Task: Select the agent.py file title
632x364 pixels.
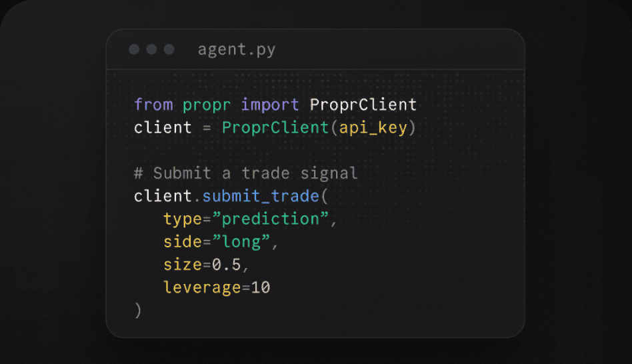Action: pyautogui.click(x=237, y=50)
